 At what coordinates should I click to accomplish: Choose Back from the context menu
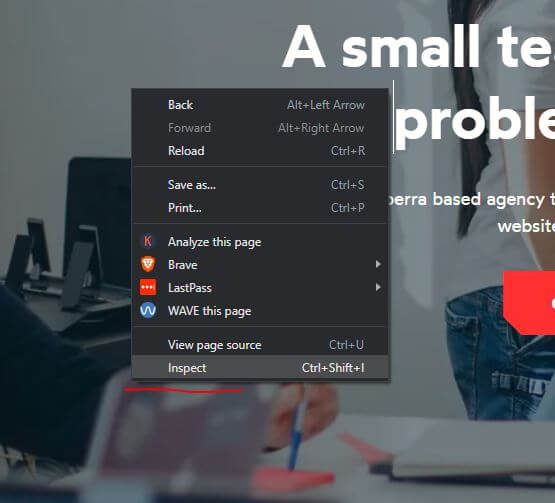(x=261, y=105)
